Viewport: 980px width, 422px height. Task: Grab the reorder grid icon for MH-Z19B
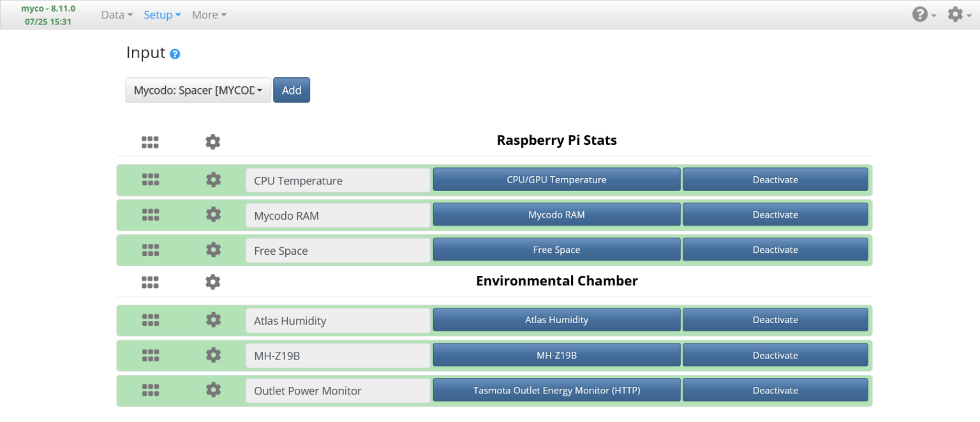pyautogui.click(x=150, y=356)
